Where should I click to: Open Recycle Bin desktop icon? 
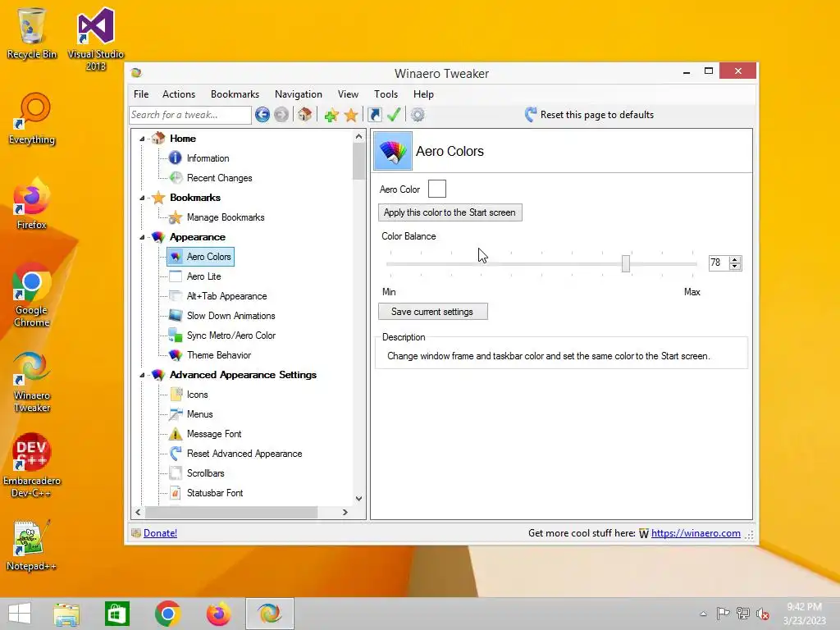tap(32, 33)
